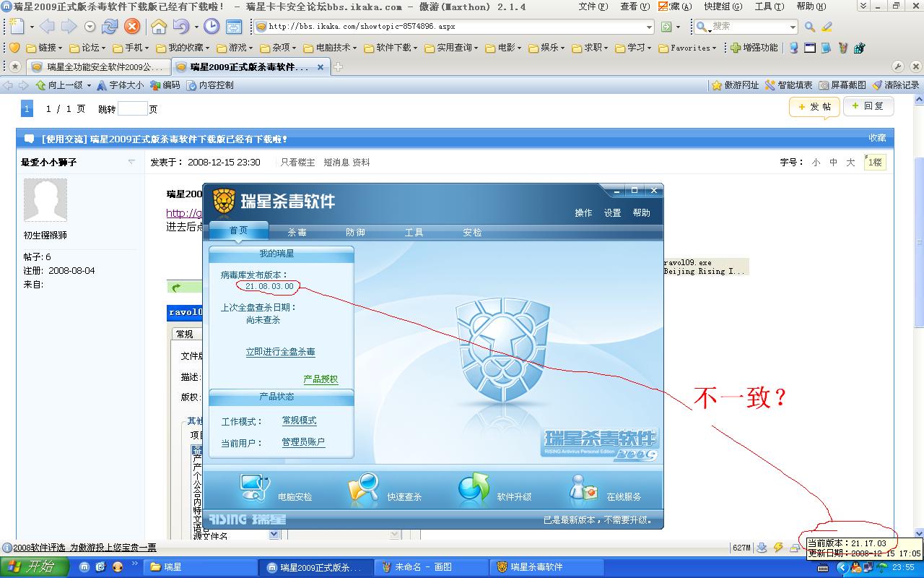Viewport: 924px width, 578px height.
Task: Open the 向上一级 dropdown arrow
Action: (x=89, y=85)
